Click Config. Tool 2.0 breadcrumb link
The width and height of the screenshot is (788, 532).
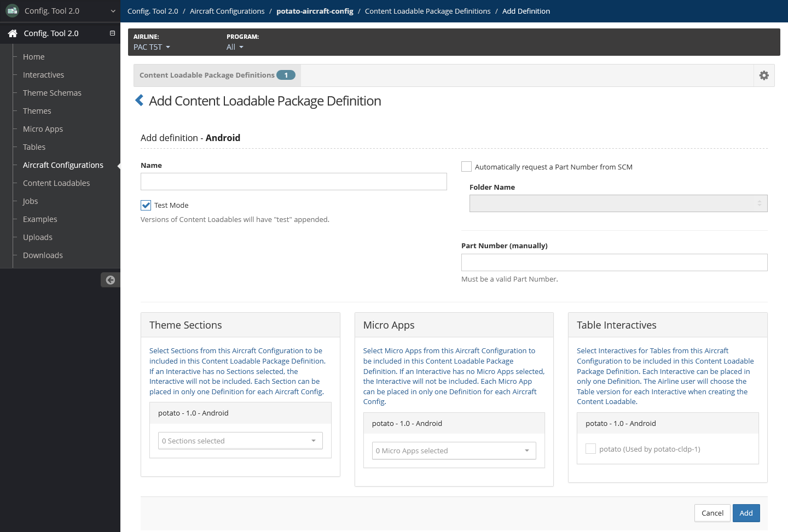[153, 11]
